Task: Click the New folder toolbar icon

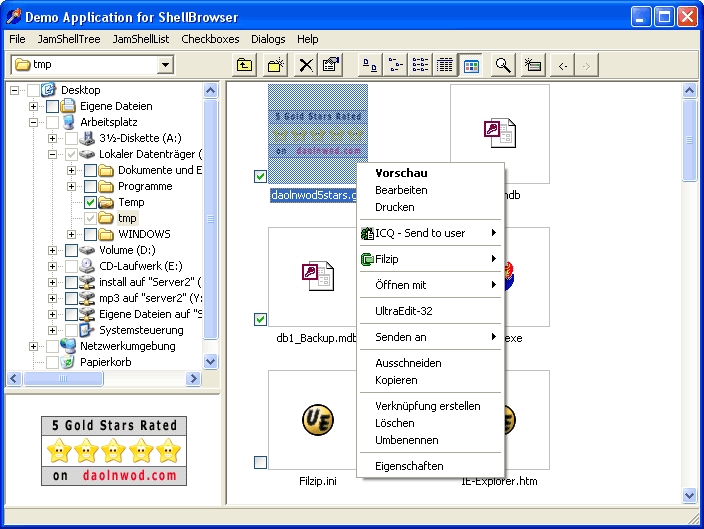Action: tap(275, 65)
